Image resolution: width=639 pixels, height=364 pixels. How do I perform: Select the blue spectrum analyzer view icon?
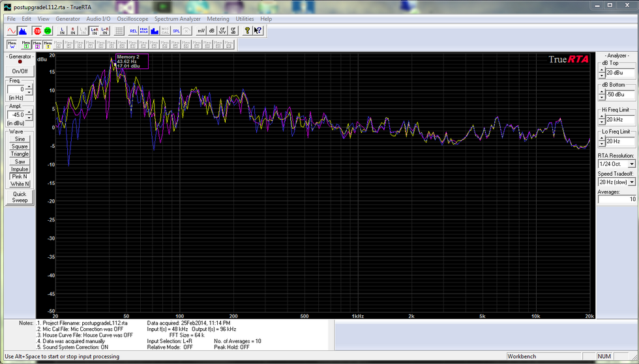22,31
